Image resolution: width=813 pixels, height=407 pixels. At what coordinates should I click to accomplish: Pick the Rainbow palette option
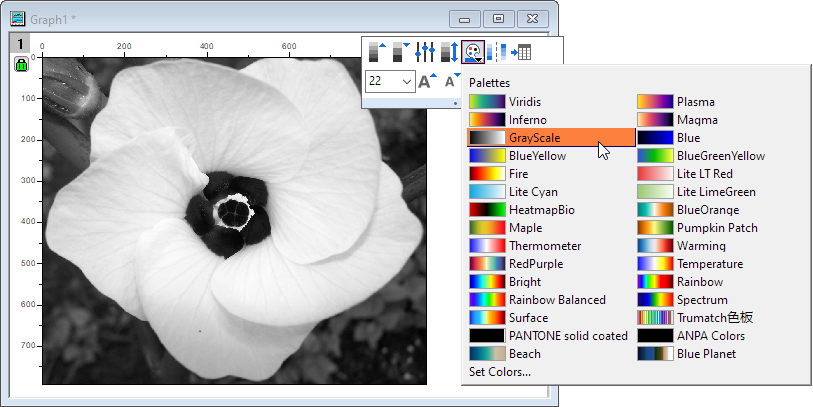(x=699, y=282)
